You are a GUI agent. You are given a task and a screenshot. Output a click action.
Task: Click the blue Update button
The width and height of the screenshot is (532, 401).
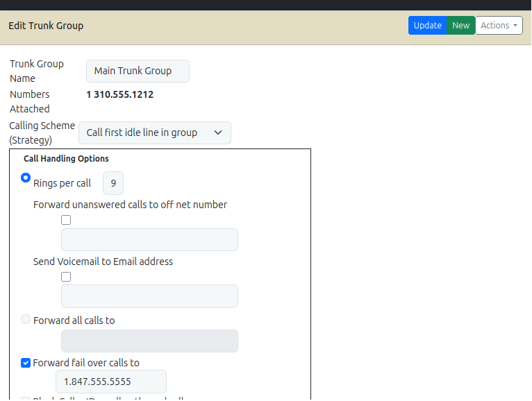click(427, 26)
